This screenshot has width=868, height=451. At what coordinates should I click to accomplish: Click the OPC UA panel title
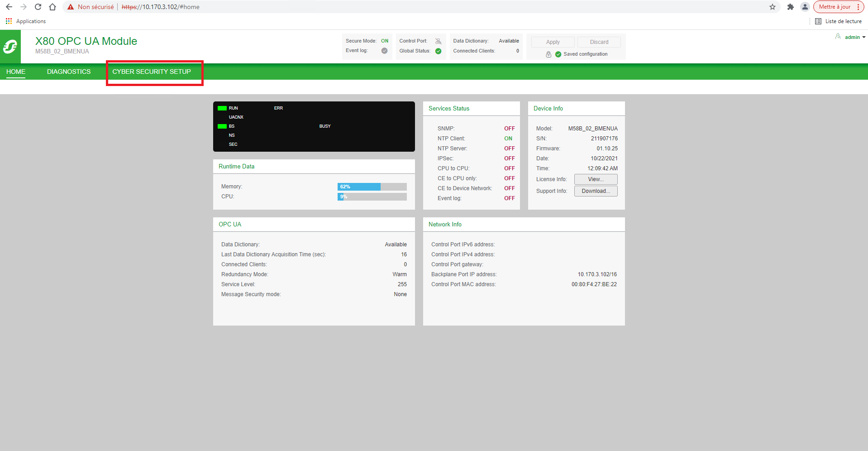click(230, 224)
